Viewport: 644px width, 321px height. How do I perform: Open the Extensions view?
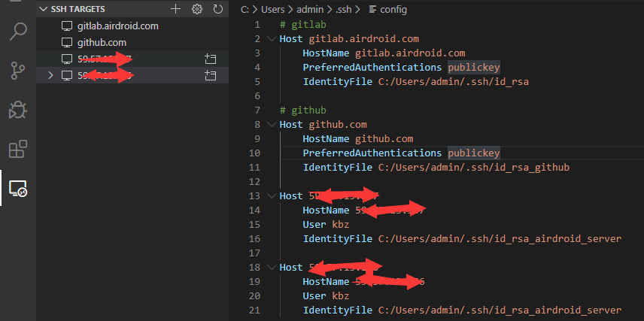tap(18, 149)
